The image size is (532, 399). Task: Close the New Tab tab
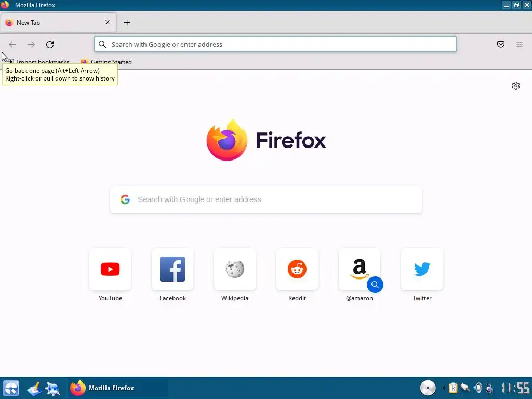107,22
